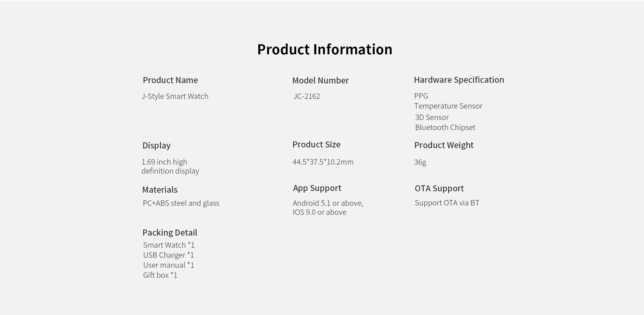Click the Product Size value 44.5*37.5*10.2mm
This screenshot has width=644, height=315.
pos(323,162)
